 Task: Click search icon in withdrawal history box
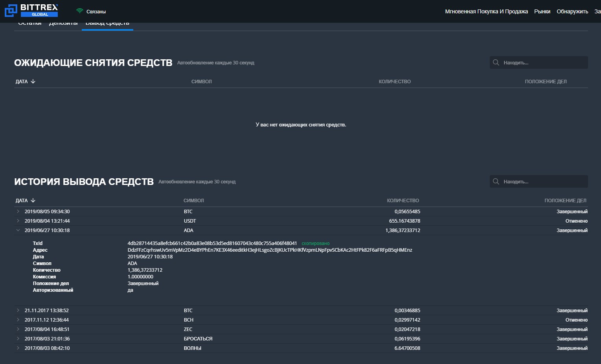tap(496, 181)
